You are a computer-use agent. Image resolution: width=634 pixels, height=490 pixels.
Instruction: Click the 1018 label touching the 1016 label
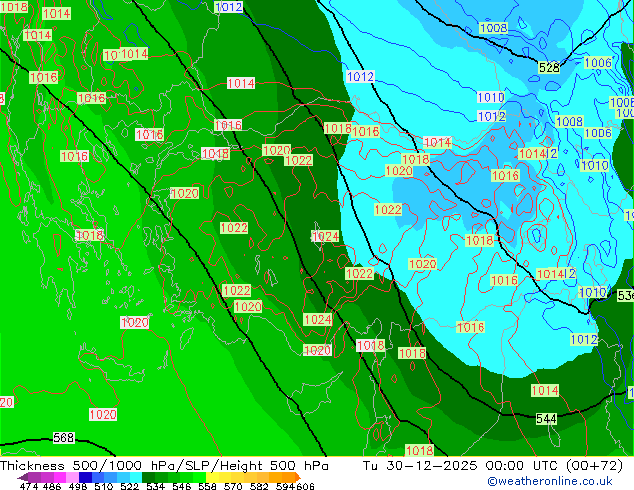coord(338,129)
